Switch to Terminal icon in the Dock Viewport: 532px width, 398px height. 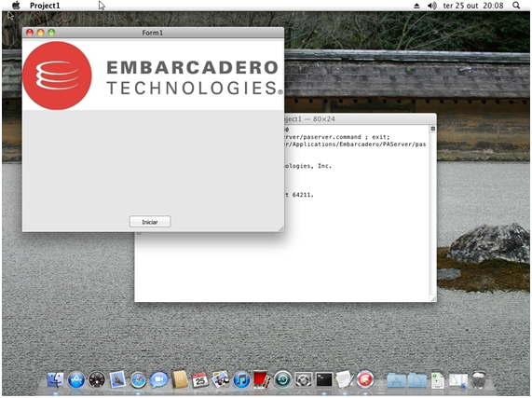[324, 379]
